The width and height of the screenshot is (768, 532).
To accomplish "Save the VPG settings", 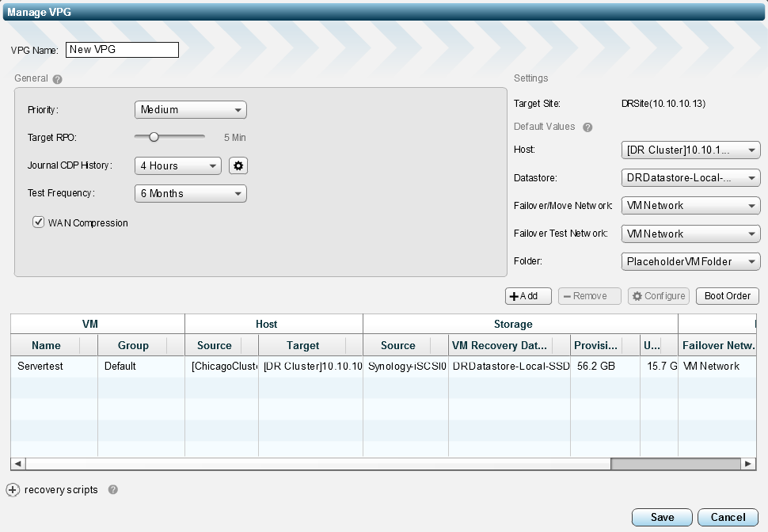I will (x=662, y=517).
